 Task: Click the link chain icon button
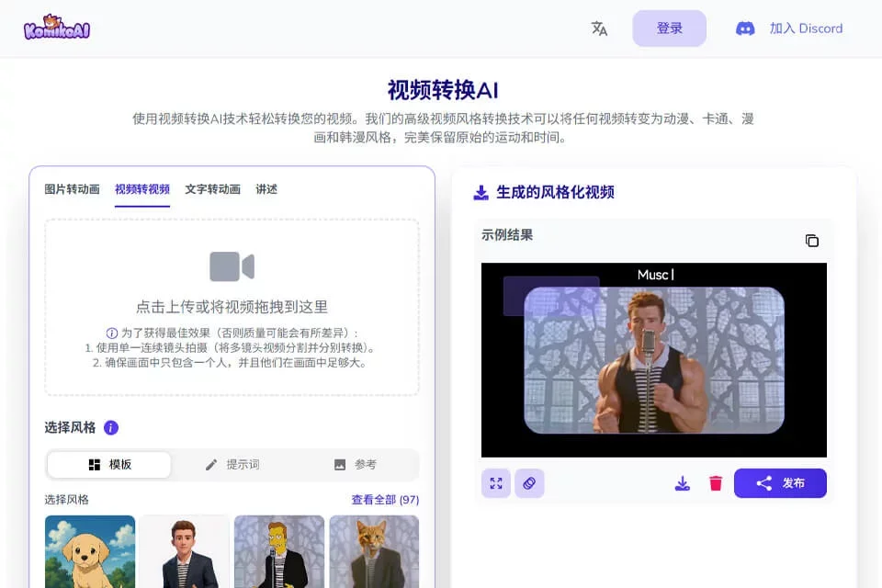click(x=529, y=483)
